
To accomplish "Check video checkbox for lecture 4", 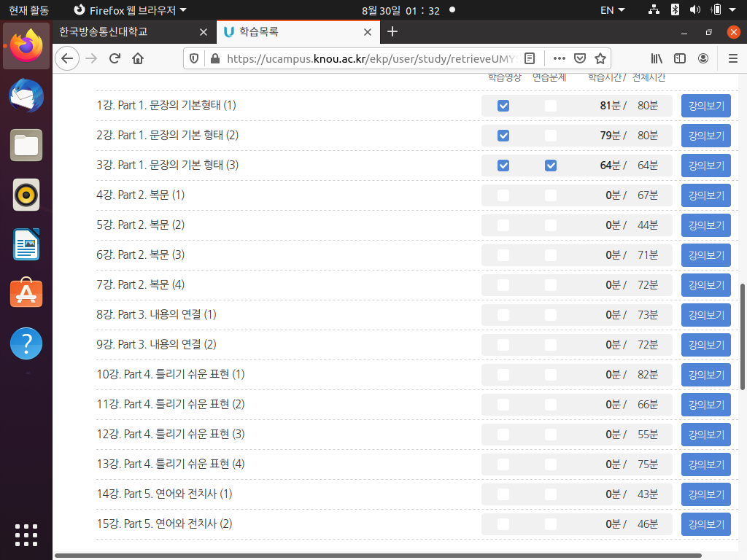I will coord(503,195).
